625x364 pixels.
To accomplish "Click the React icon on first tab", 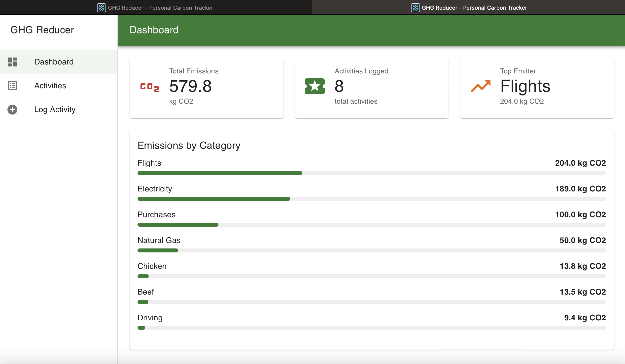I will pos(101,8).
